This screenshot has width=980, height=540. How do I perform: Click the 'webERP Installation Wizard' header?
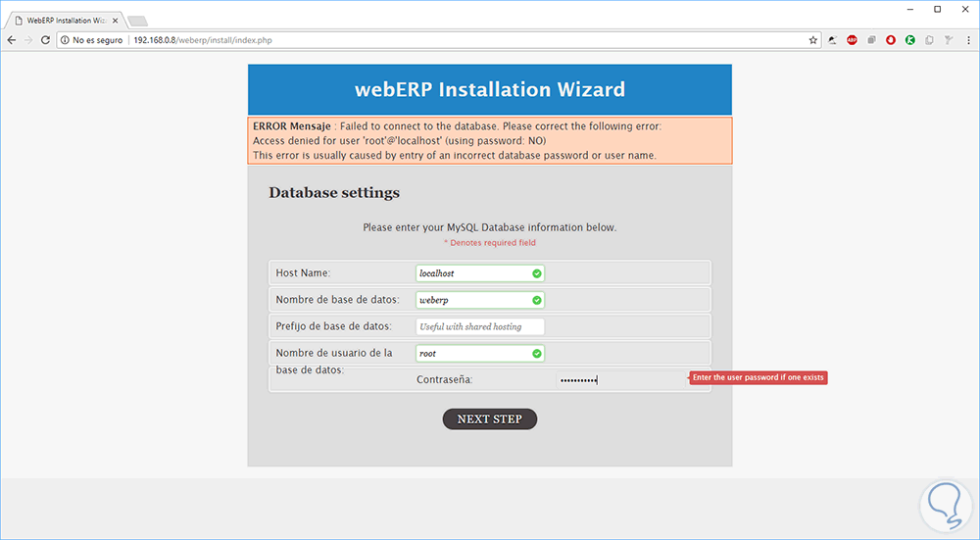(489, 89)
